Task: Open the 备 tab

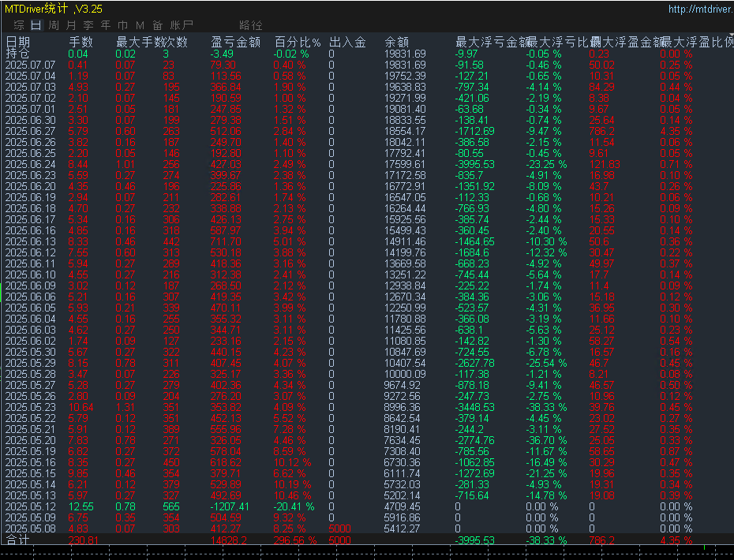Action: coord(158,25)
